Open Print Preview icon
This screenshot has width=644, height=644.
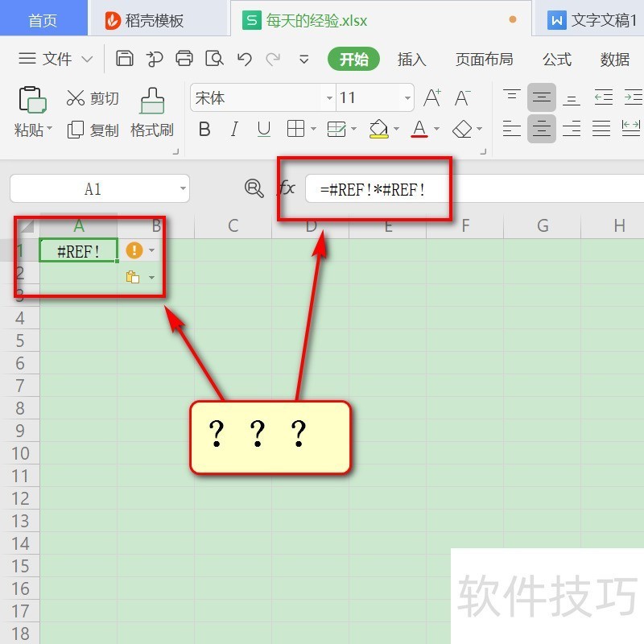[x=214, y=59]
